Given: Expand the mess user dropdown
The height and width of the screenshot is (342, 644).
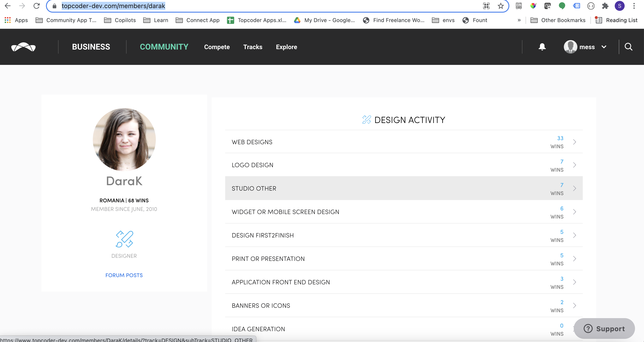Looking at the screenshot, I should (x=604, y=47).
